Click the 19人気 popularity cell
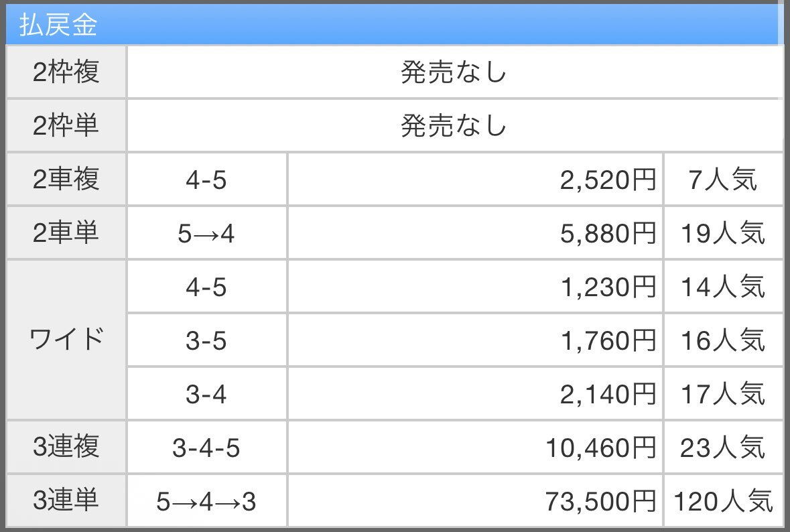This screenshot has width=790, height=532. pyautogui.click(x=724, y=233)
